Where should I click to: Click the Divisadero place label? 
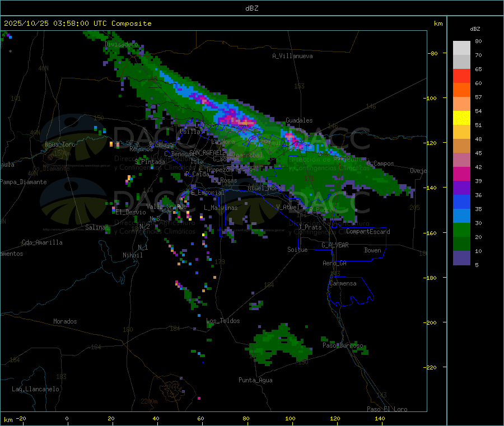tap(121, 44)
